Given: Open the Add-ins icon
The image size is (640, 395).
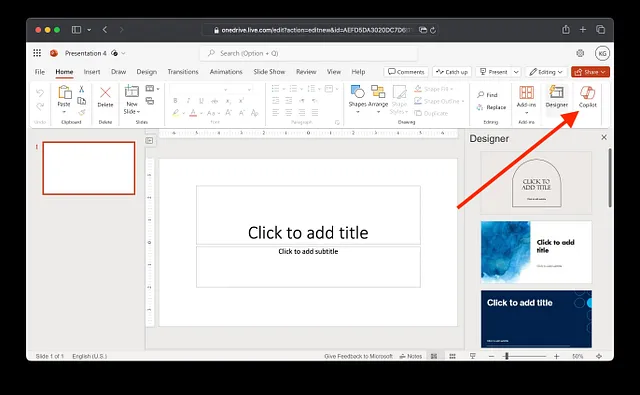Looking at the screenshot, I should click(x=526, y=93).
